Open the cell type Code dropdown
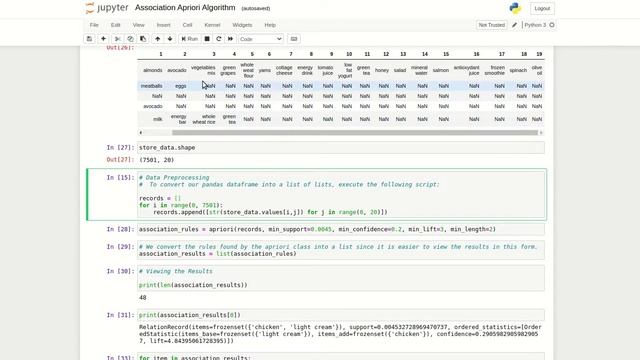The image size is (640, 360). click(x=260, y=39)
